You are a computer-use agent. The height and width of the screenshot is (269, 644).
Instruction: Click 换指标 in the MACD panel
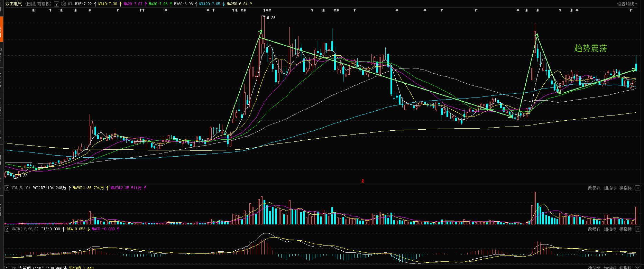coord(625,229)
